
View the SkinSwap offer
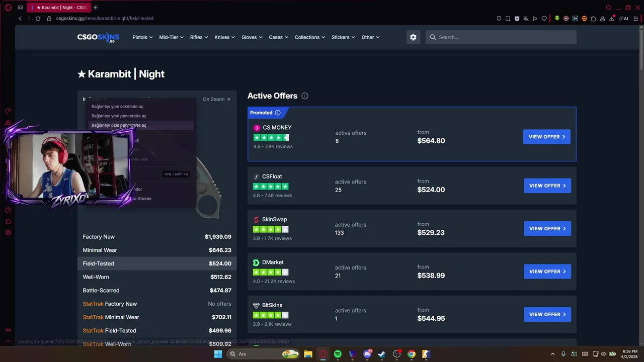pyautogui.click(x=547, y=228)
